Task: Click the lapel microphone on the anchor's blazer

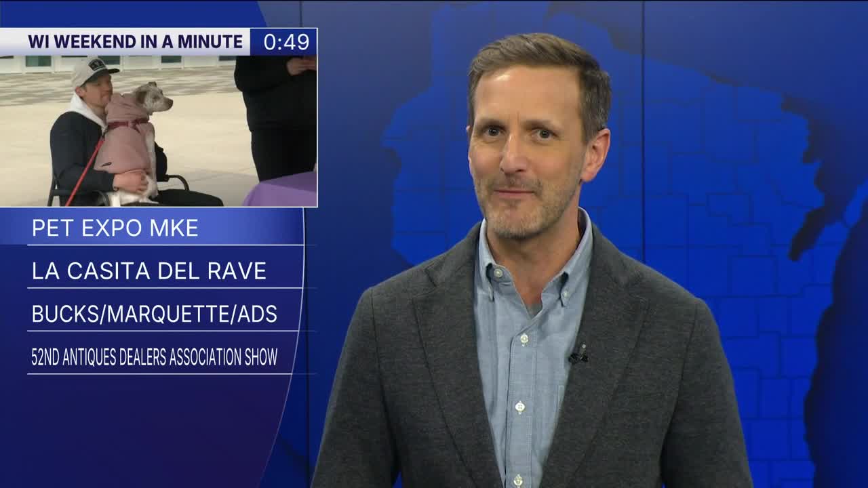Action: coord(578,354)
